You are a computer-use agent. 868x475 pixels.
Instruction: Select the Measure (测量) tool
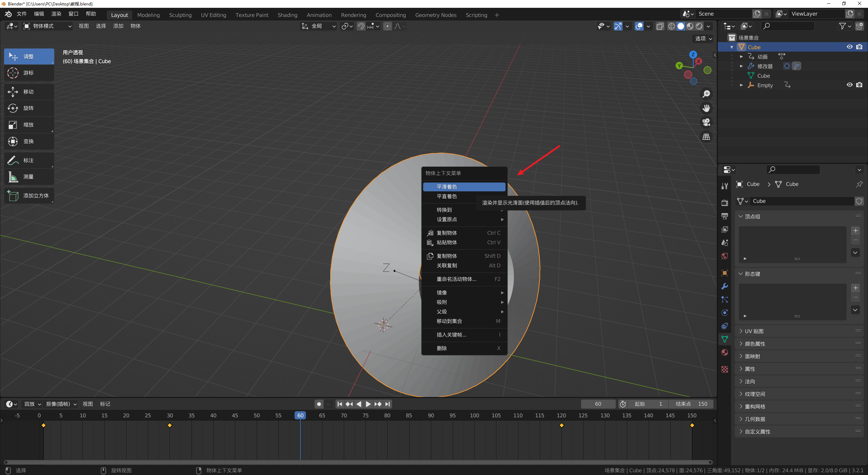coord(29,177)
